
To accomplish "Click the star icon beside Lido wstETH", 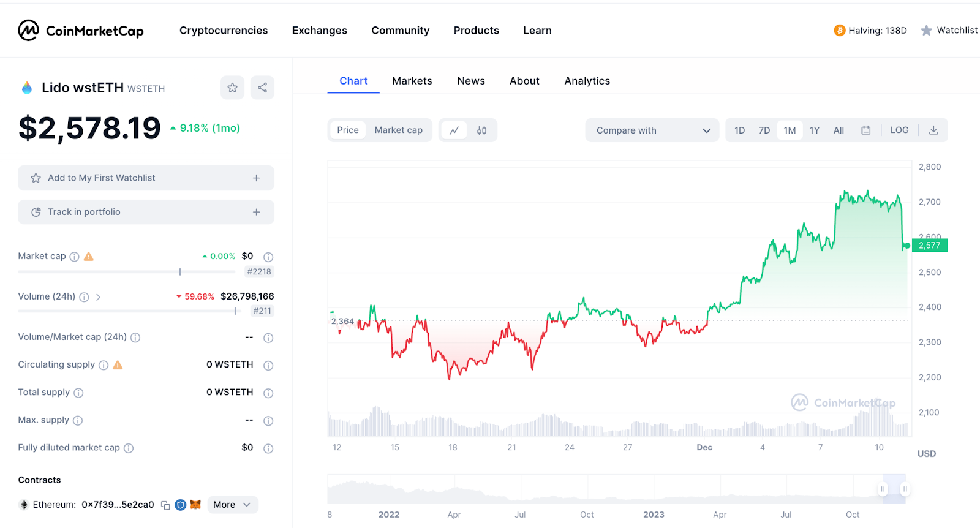I will tap(232, 88).
